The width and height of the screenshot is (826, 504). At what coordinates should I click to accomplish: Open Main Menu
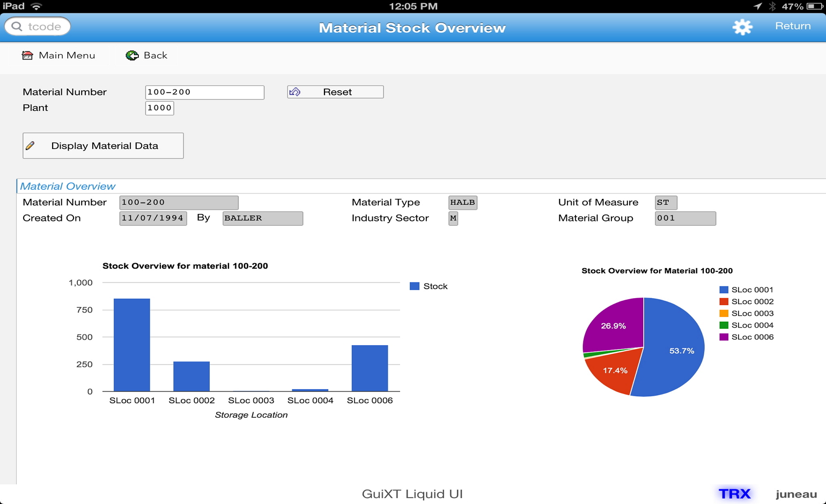[58, 55]
